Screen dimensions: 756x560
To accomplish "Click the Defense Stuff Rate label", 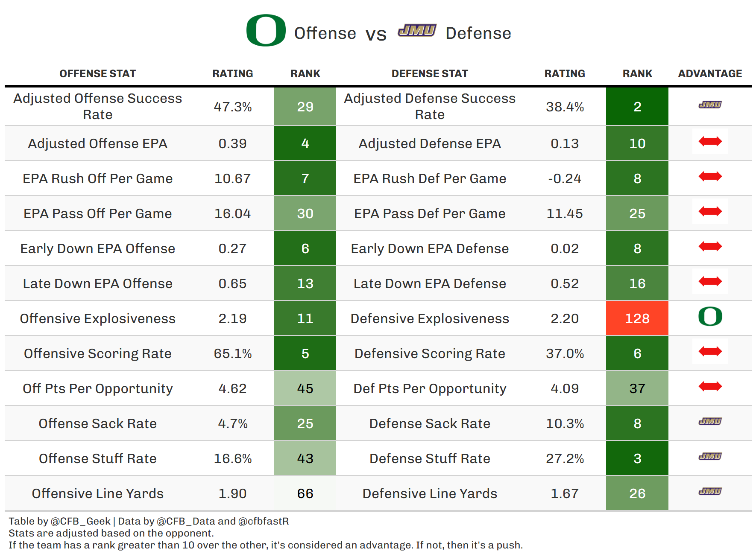I will 430,458.
